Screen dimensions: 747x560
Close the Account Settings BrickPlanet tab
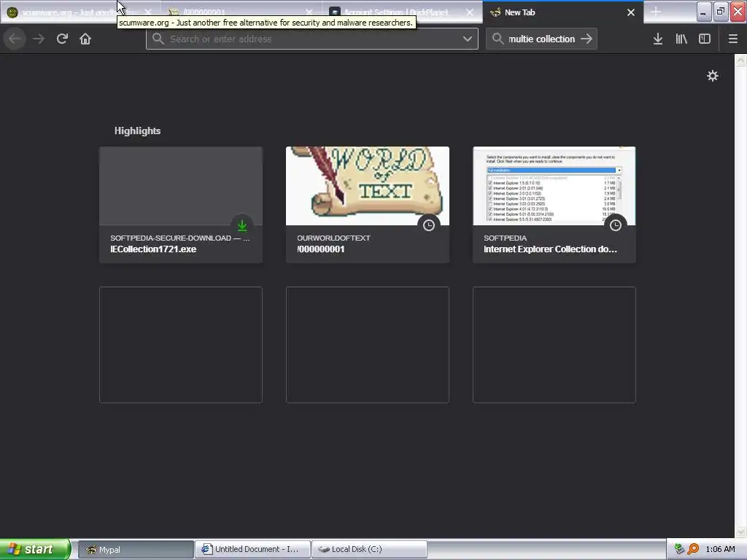470,12
